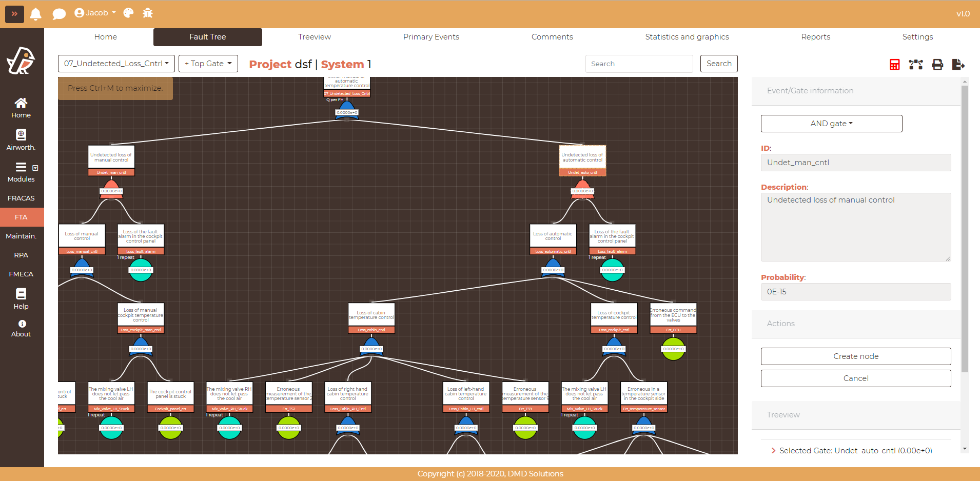Open the Jacob user menu
The width and height of the screenshot is (980, 481).
point(95,13)
